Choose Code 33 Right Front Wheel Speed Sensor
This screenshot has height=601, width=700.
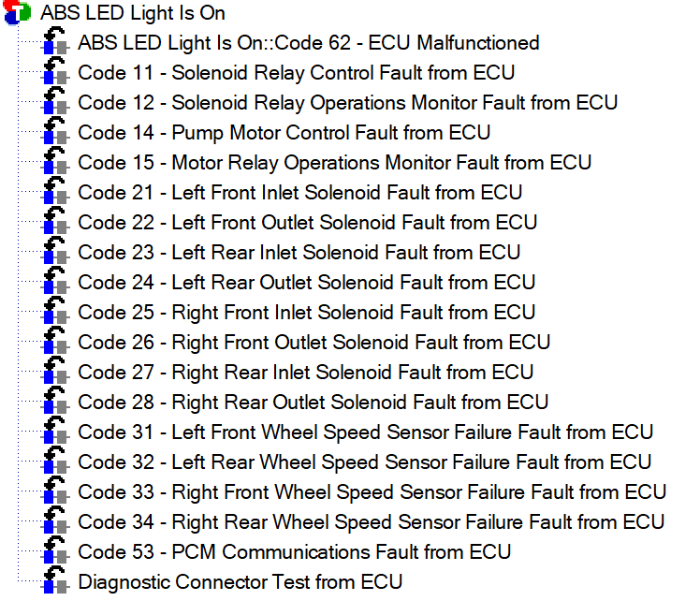coord(372,492)
